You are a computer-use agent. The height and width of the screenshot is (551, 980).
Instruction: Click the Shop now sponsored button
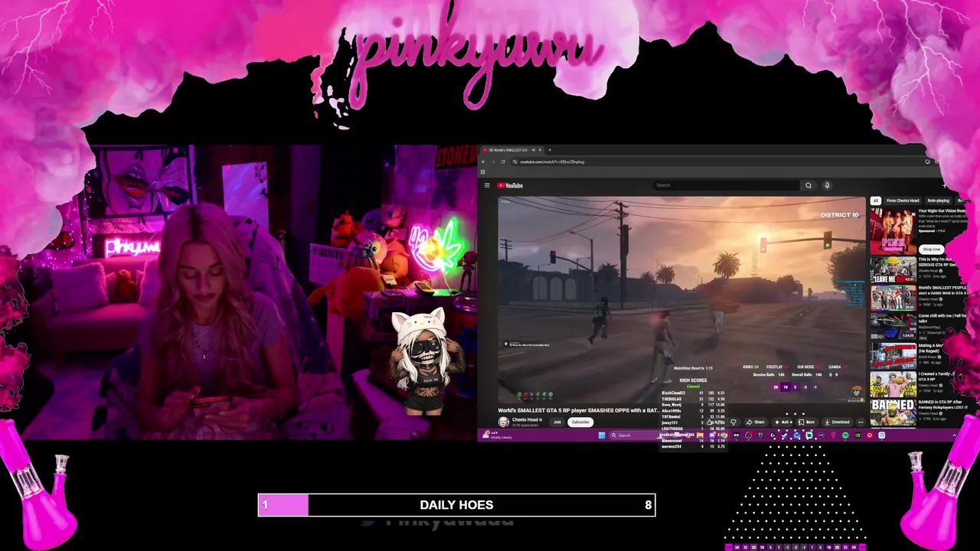point(931,249)
